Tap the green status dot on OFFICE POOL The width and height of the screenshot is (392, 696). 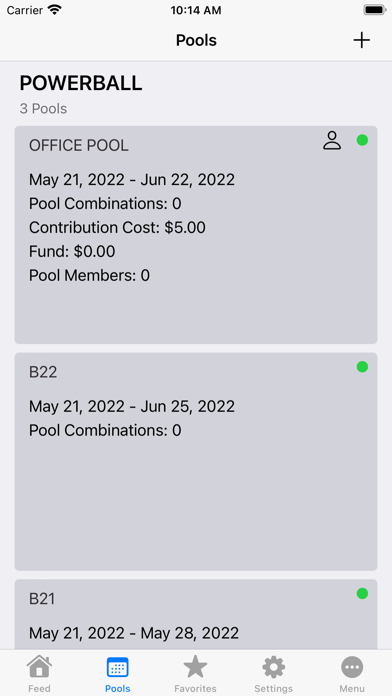[362, 140]
